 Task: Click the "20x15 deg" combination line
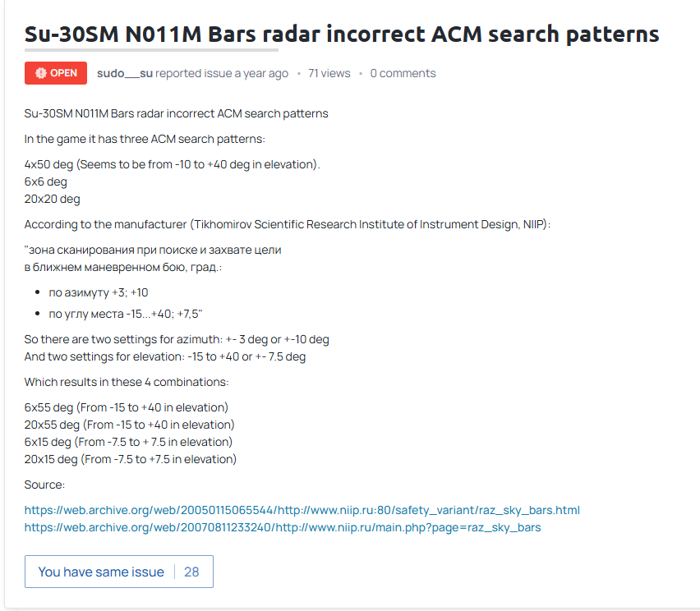[x=130, y=459]
